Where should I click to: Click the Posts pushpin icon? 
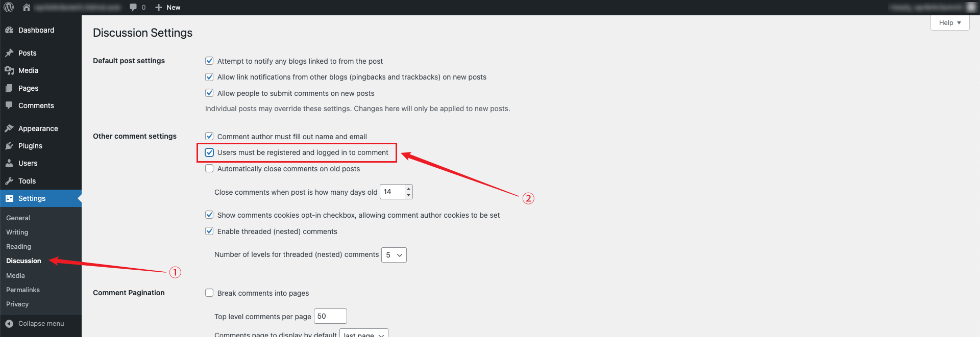click(x=9, y=53)
